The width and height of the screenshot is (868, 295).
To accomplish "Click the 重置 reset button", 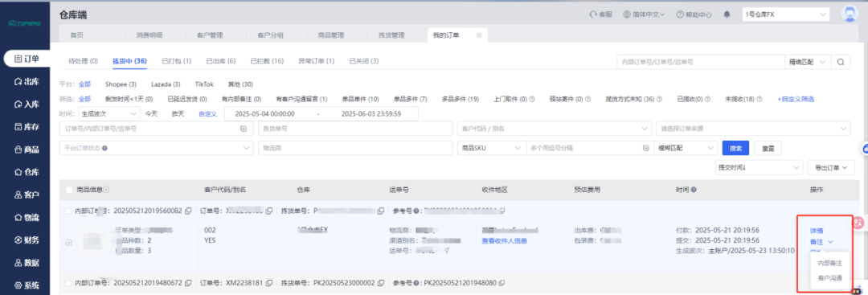I will (768, 149).
